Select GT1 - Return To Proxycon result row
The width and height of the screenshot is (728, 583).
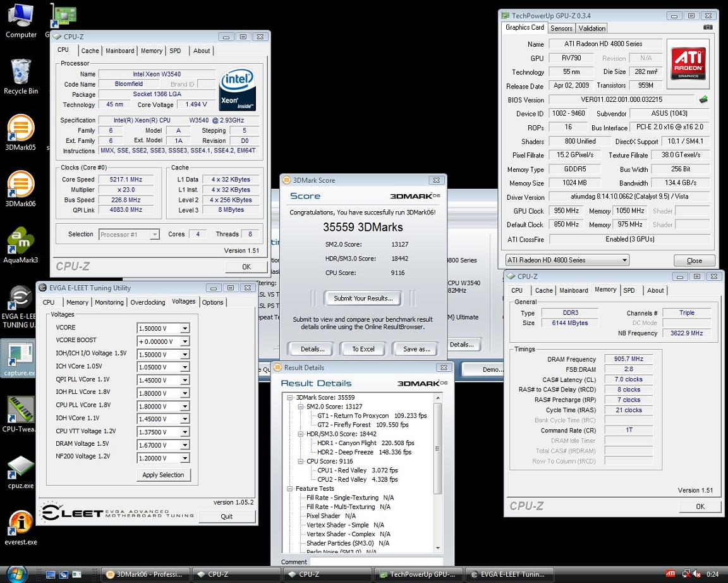pyautogui.click(x=372, y=416)
